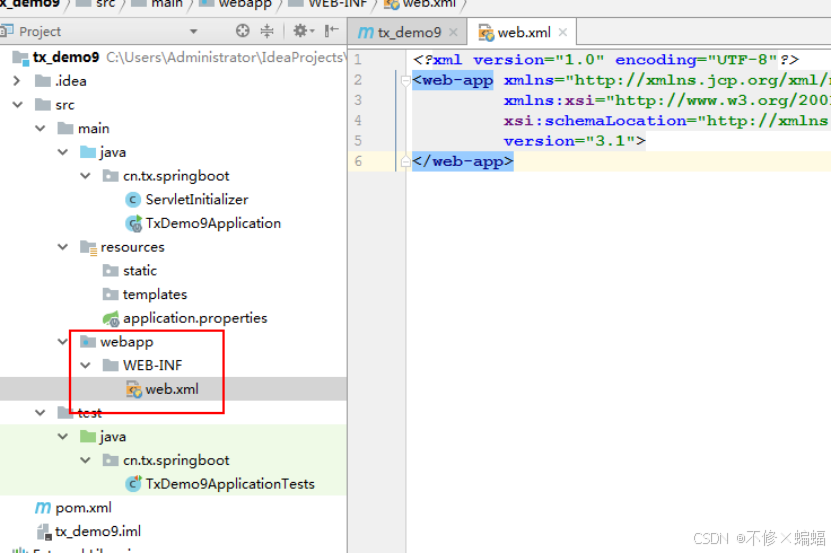This screenshot has height=554, width=831.
Task: Collapse cn.tx.springboot package under test
Action: coord(85,460)
